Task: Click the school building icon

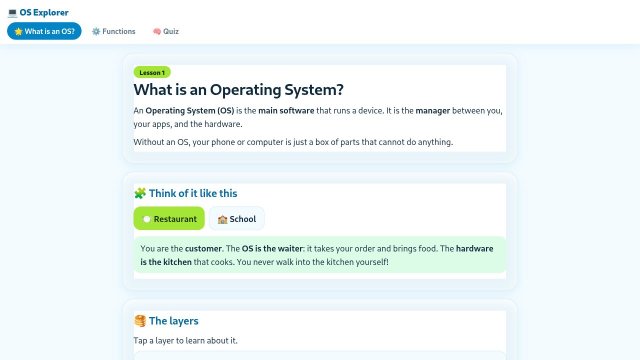Action: pos(222,219)
